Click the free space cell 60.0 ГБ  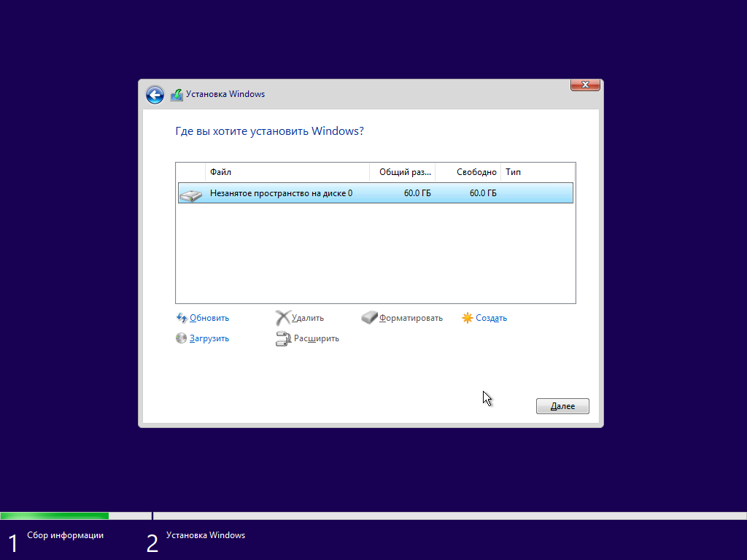[x=483, y=193]
